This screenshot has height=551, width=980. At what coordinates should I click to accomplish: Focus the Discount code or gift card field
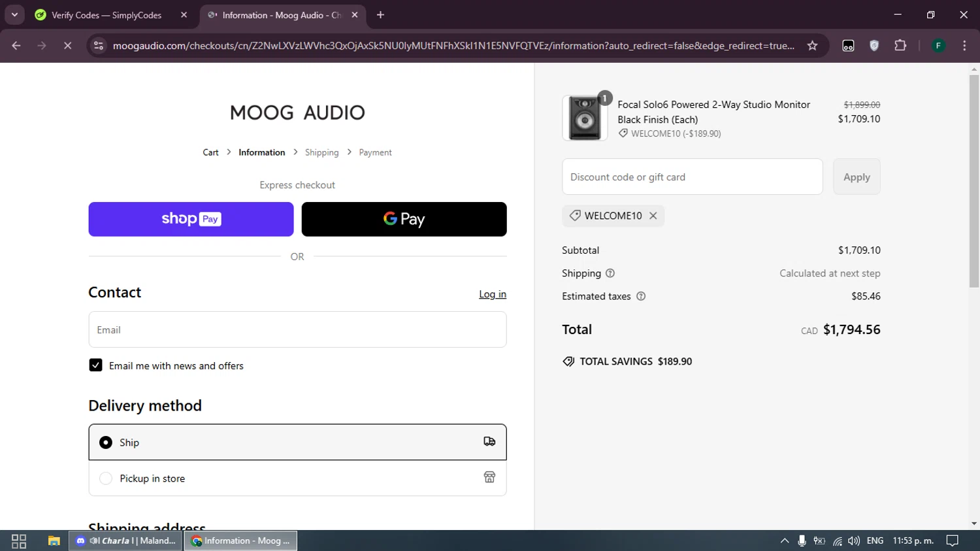692,176
